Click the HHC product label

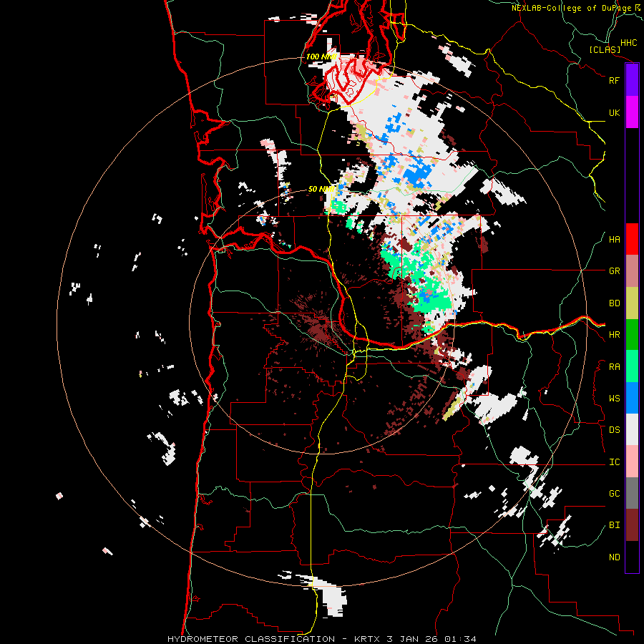click(x=629, y=43)
